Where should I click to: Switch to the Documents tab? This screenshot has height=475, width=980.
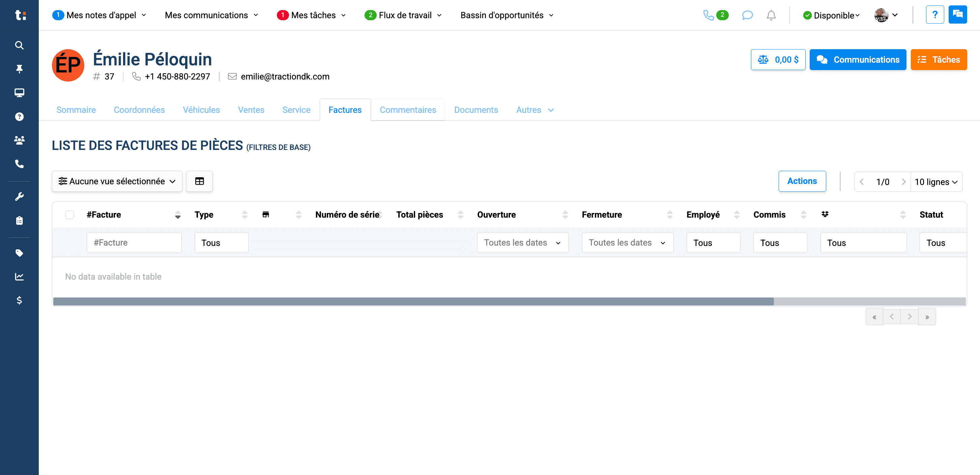pyautogui.click(x=476, y=110)
